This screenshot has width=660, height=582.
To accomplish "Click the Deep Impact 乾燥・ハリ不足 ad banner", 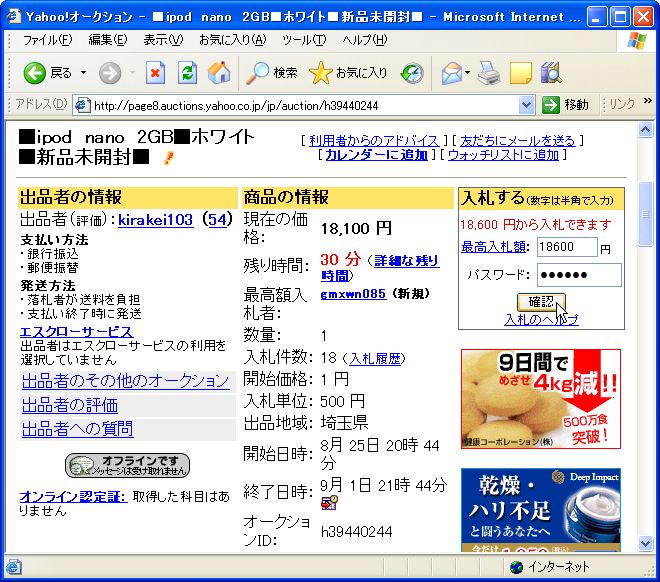I will click(x=541, y=509).
